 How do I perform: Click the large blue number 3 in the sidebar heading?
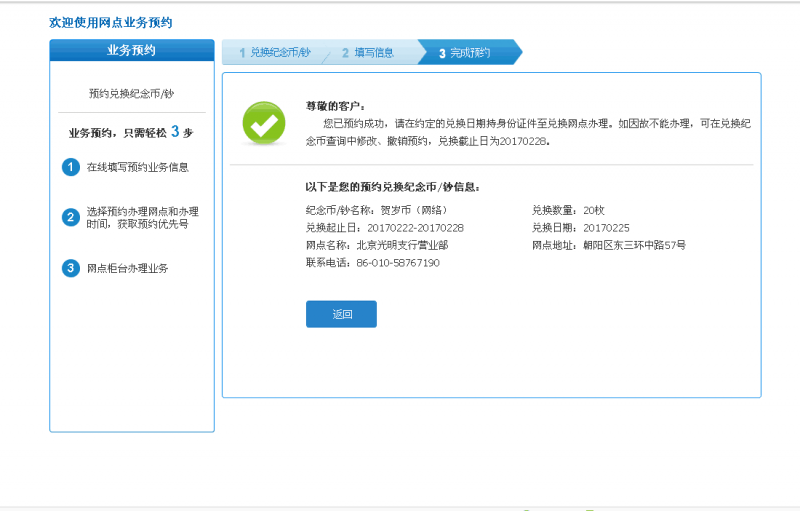point(175,131)
